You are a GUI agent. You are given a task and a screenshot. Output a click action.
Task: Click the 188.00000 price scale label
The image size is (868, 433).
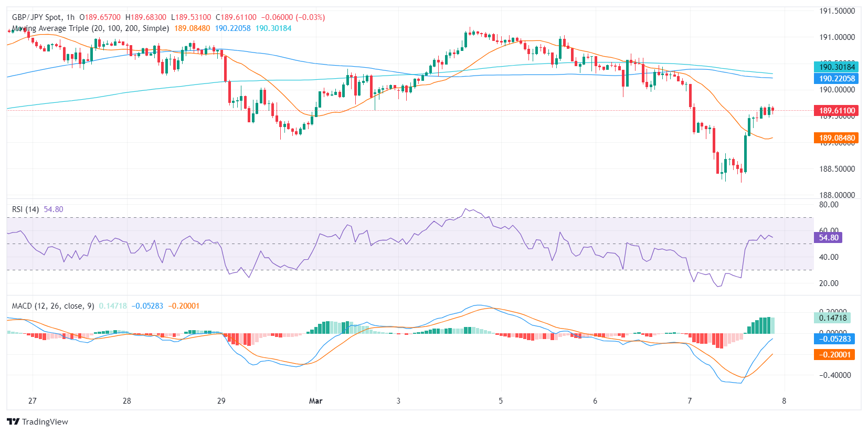(837, 195)
